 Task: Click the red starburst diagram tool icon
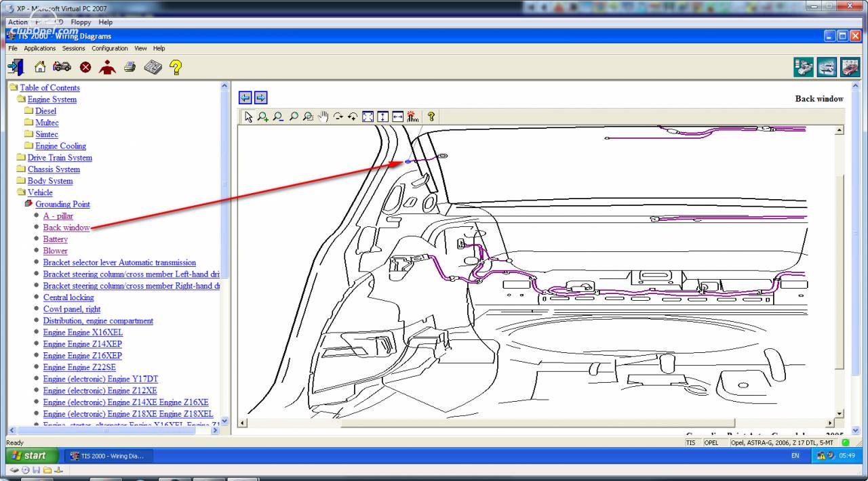(412, 117)
